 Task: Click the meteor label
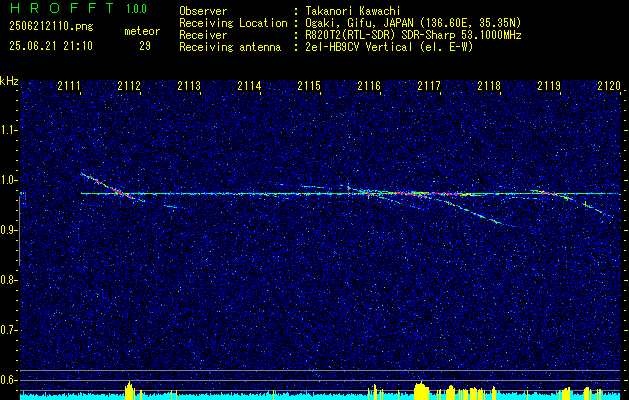click(x=142, y=31)
